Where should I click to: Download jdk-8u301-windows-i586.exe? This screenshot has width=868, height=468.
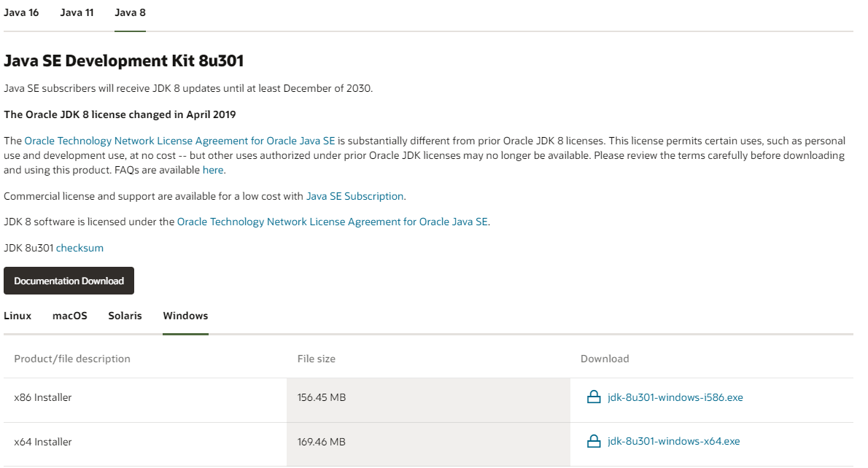tap(675, 397)
